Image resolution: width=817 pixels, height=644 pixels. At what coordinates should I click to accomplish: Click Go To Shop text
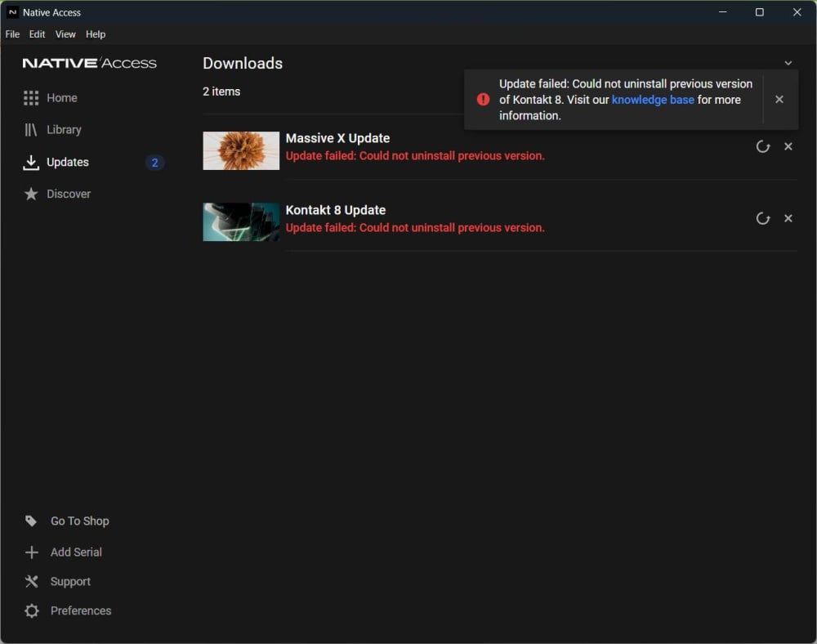(x=80, y=521)
